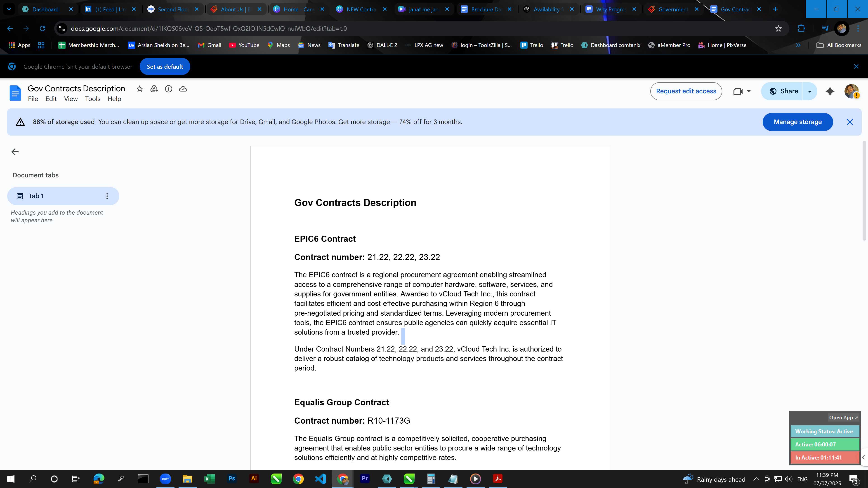
Task: Collapse document tabs with back arrow
Action: point(15,152)
